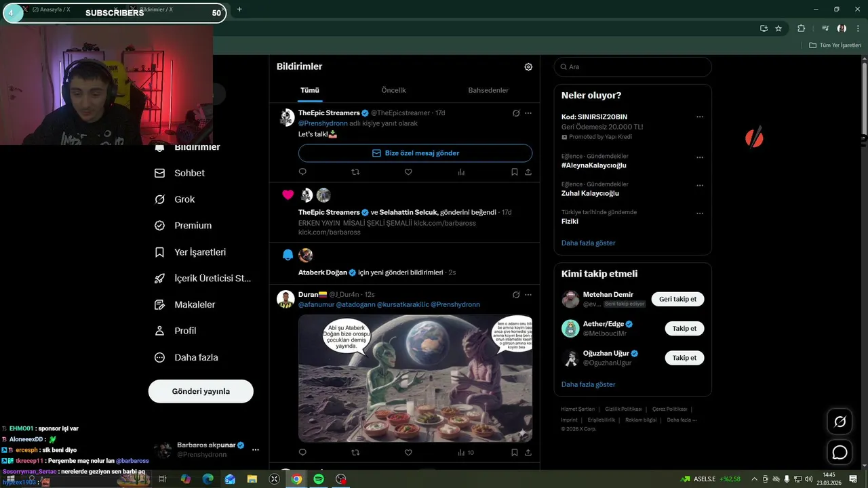Open more options on Duran's post
Image resolution: width=868 pixels, height=488 pixels.
click(528, 295)
